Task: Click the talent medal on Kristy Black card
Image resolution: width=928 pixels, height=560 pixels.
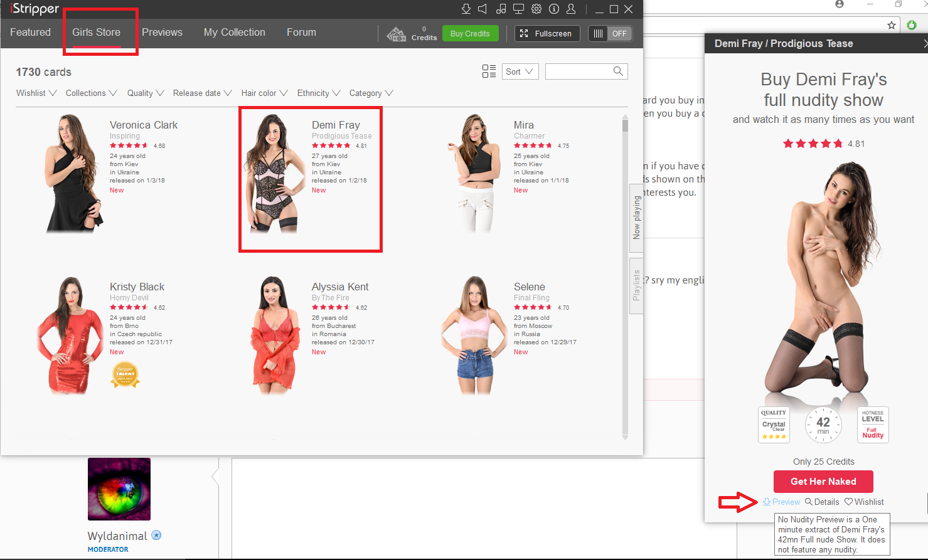Action: pyautogui.click(x=125, y=374)
